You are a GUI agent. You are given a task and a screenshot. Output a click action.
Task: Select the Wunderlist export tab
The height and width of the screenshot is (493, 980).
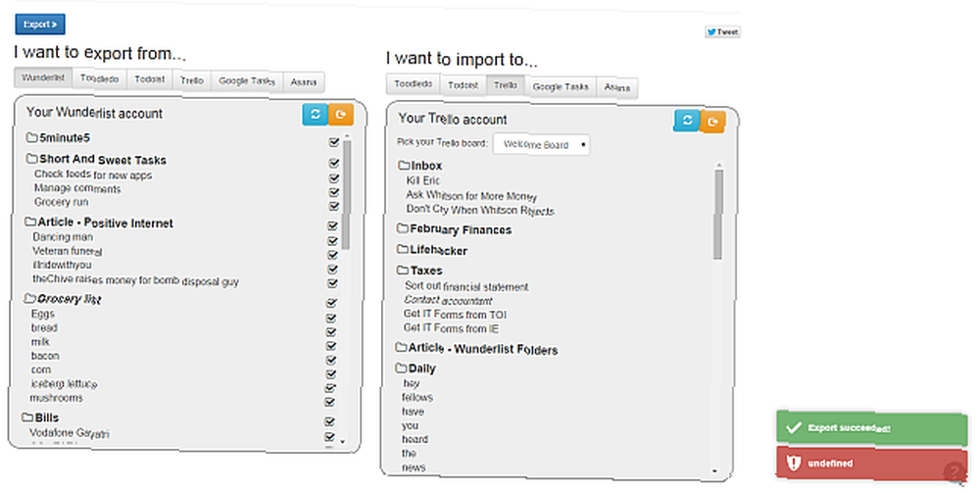point(43,77)
